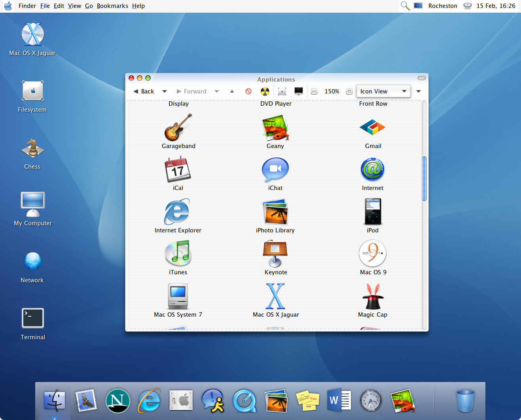Go up one folder with the up arrow

pos(232,91)
